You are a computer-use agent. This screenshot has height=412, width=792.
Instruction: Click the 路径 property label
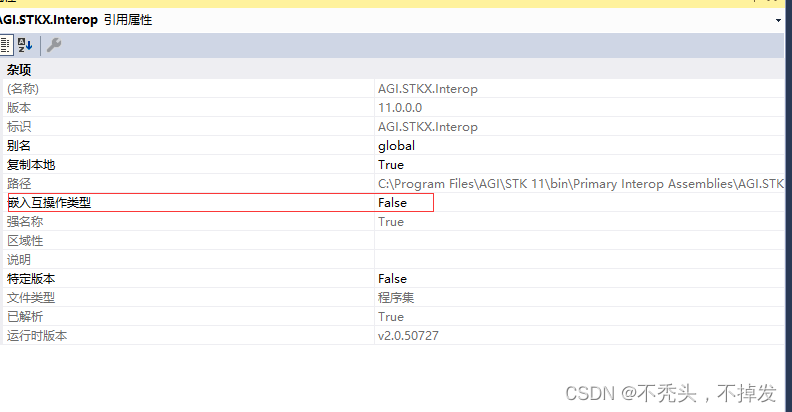tap(19, 184)
